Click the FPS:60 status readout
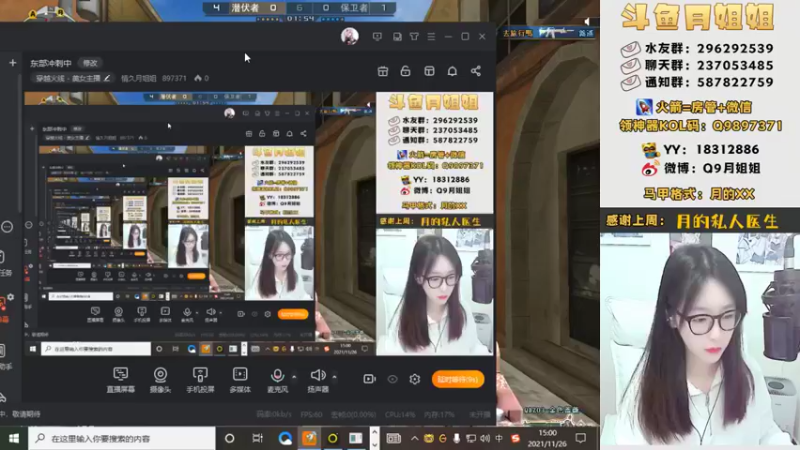 (x=311, y=414)
